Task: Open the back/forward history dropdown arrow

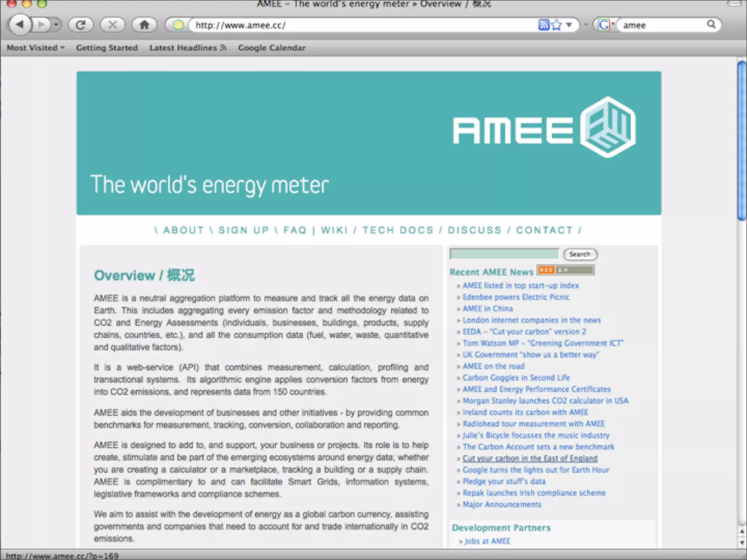Action: click(x=56, y=25)
